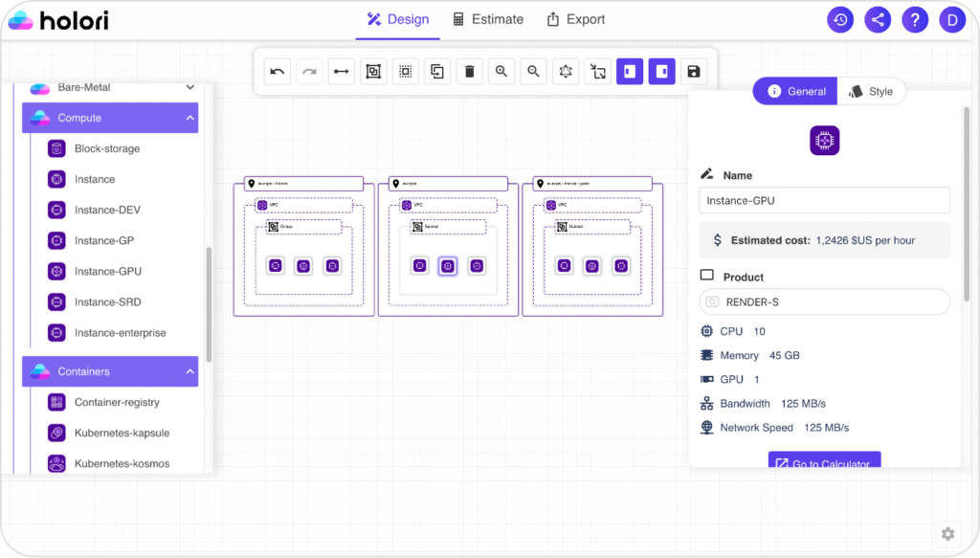Click the left sidebar scrollbar
Screen dimensions: 980x558
point(209,305)
